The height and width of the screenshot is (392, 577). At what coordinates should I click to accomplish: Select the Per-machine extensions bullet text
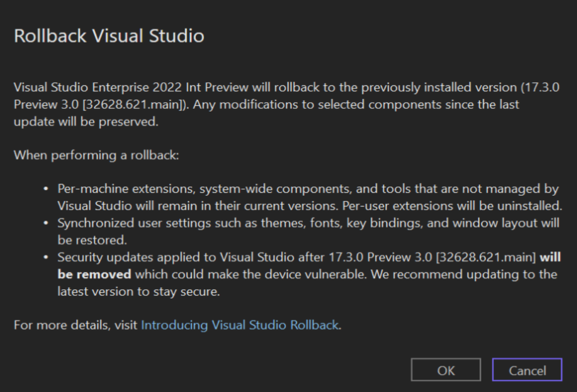(310, 197)
